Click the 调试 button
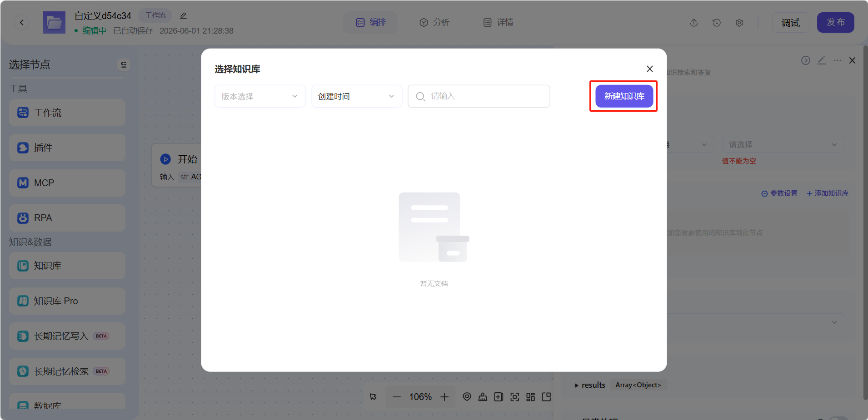868x420 pixels. 791,23
